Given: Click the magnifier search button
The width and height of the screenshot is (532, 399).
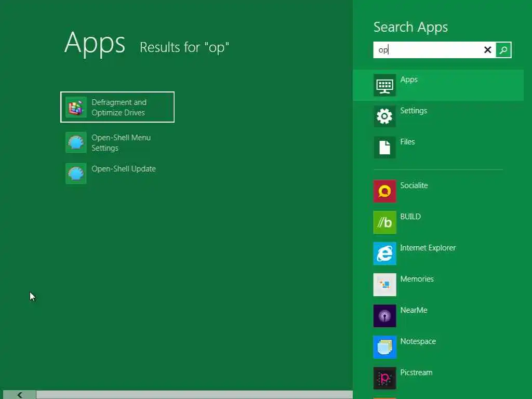Looking at the screenshot, I should (x=503, y=50).
